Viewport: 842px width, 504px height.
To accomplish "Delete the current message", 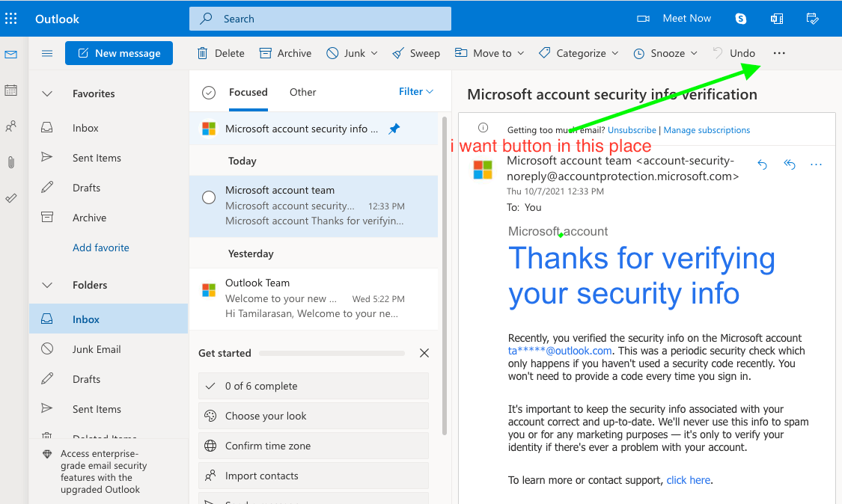I will (x=221, y=53).
